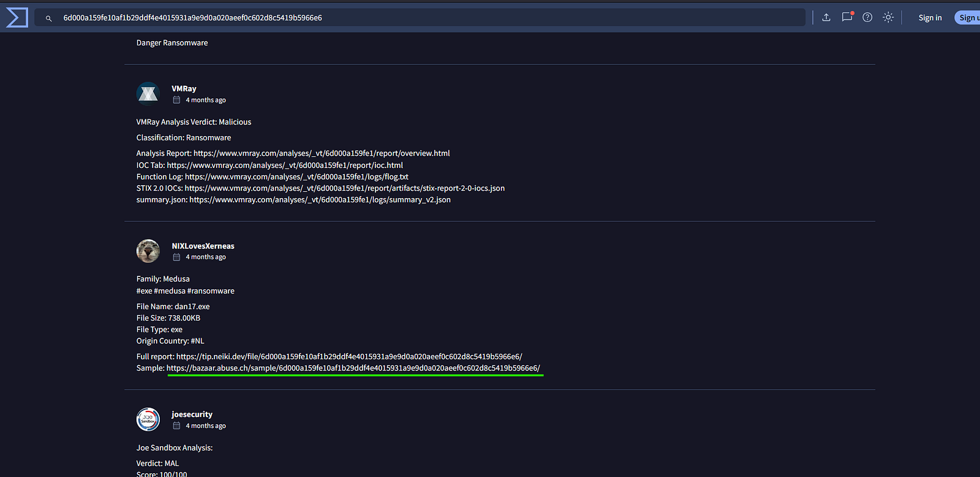Select the 'Verdict: MAL' line

tap(157, 464)
